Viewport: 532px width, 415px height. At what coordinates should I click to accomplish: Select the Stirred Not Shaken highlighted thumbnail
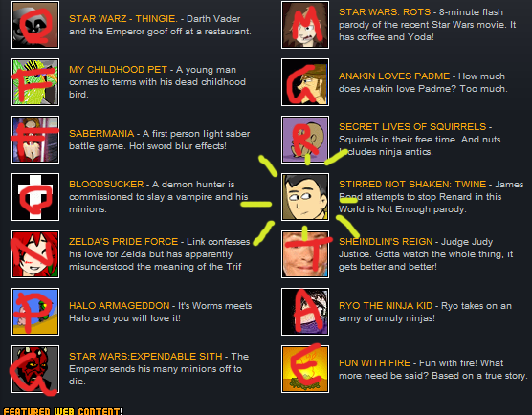click(305, 197)
